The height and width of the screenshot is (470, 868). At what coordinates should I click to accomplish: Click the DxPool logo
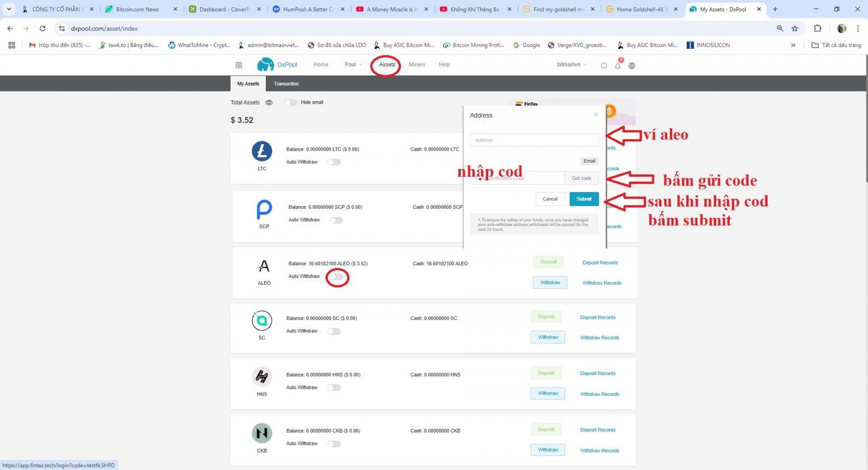coord(277,65)
